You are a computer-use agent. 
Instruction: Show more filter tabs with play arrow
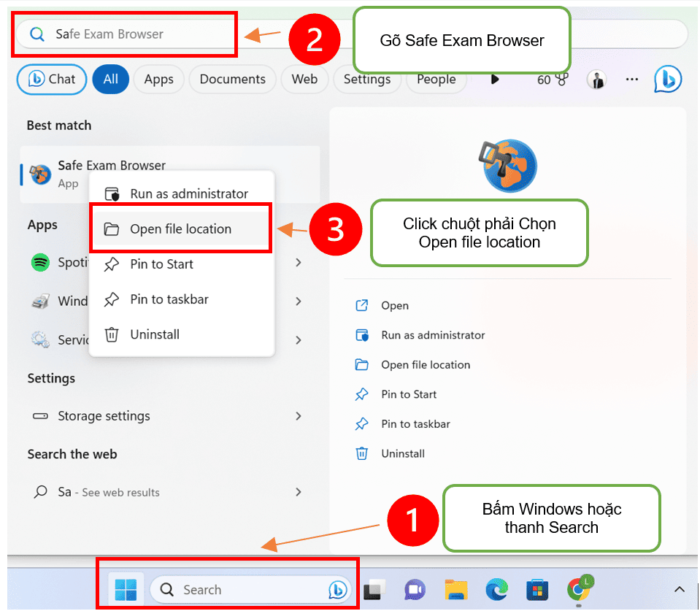495,80
